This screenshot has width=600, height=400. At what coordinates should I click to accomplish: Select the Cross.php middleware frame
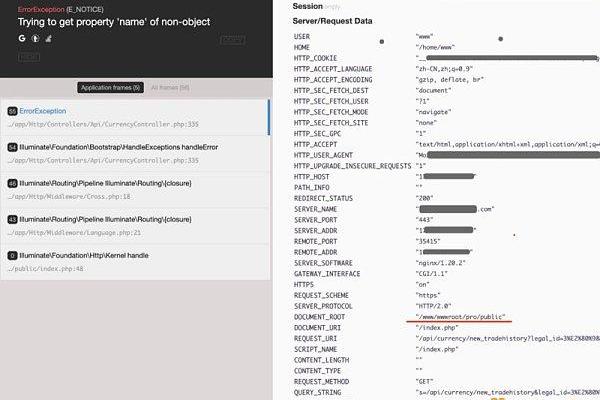coord(135,190)
